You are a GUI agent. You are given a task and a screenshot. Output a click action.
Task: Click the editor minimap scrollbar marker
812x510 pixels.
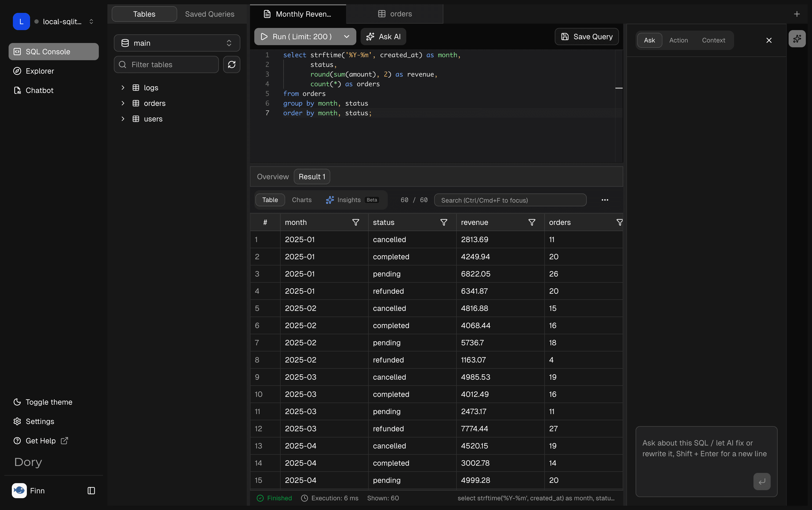pos(619,88)
